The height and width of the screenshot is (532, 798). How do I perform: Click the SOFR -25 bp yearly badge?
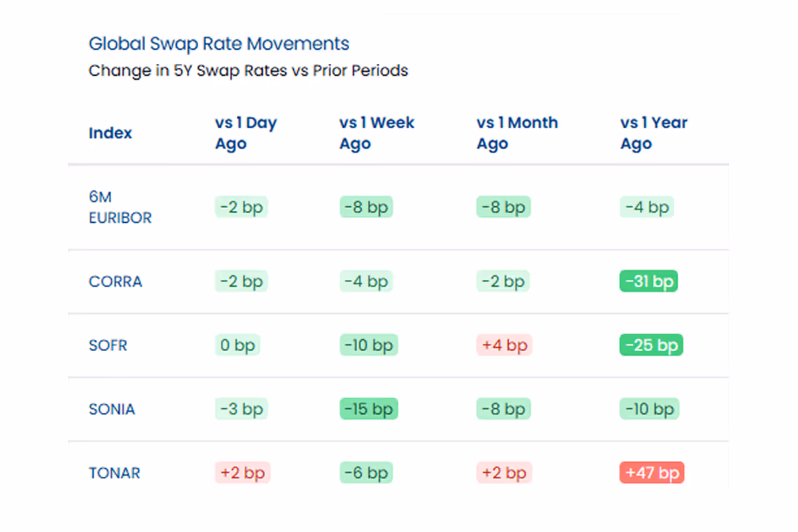pyautogui.click(x=651, y=345)
